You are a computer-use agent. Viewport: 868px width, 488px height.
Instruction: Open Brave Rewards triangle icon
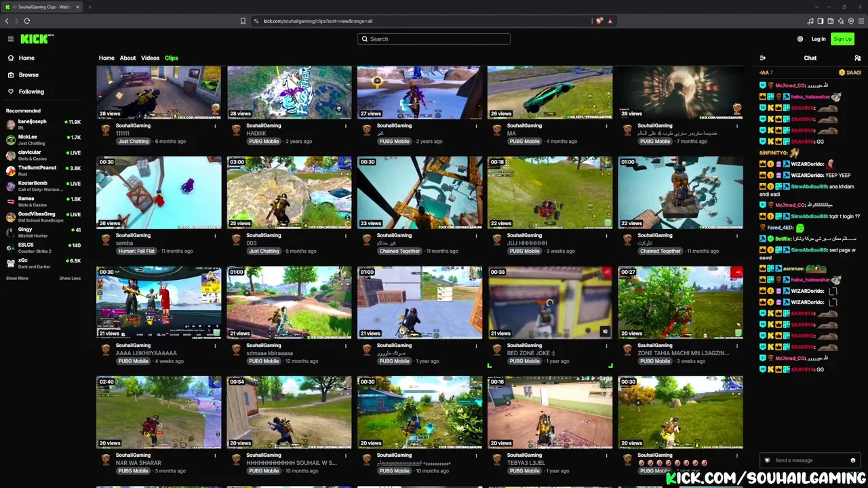(610, 21)
